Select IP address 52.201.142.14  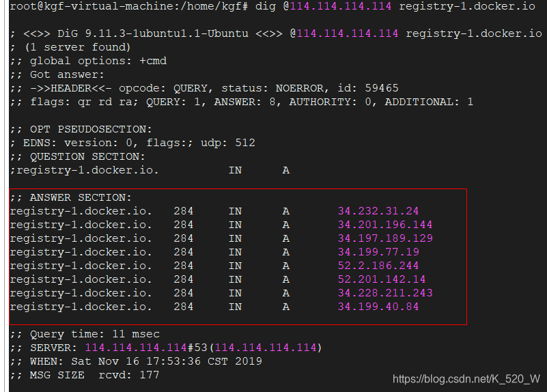382,279
